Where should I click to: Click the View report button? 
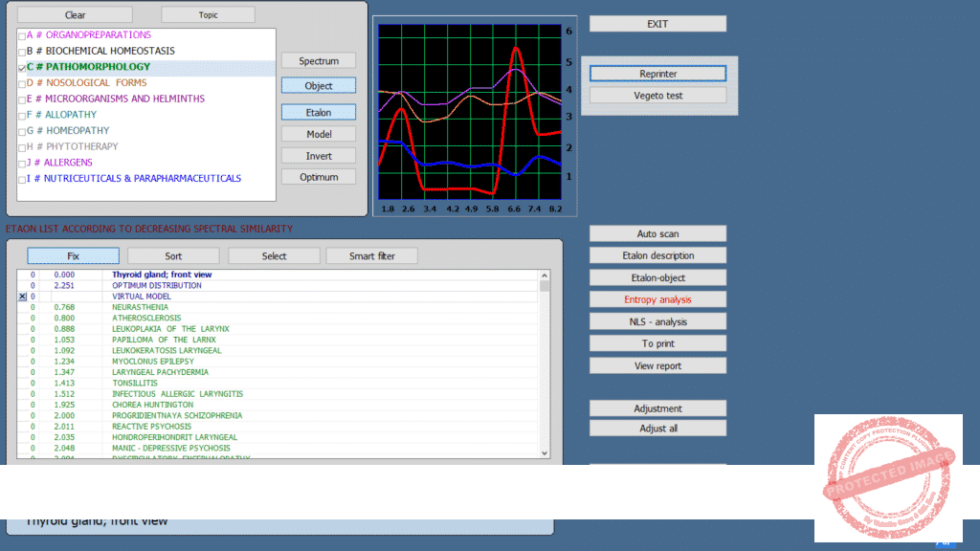coord(657,365)
